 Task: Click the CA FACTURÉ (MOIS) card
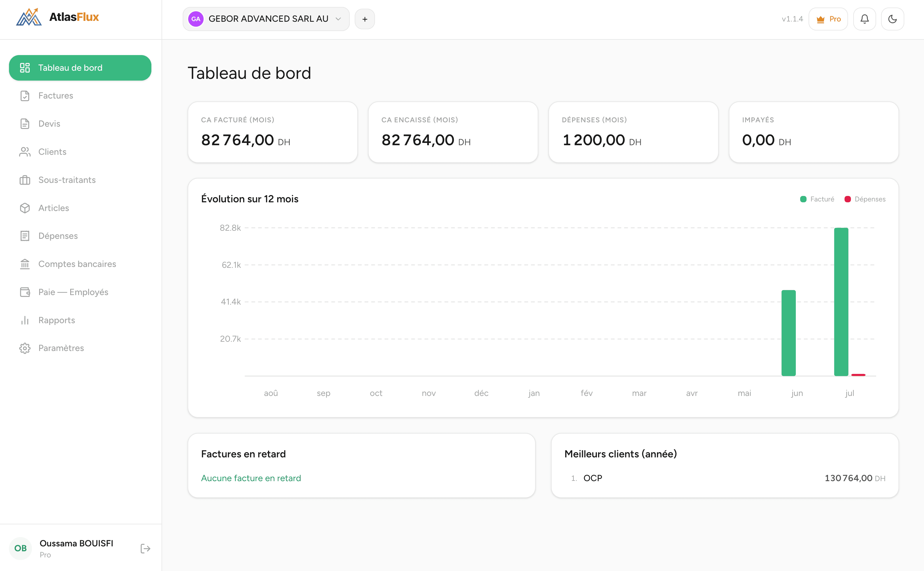(x=273, y=132)
